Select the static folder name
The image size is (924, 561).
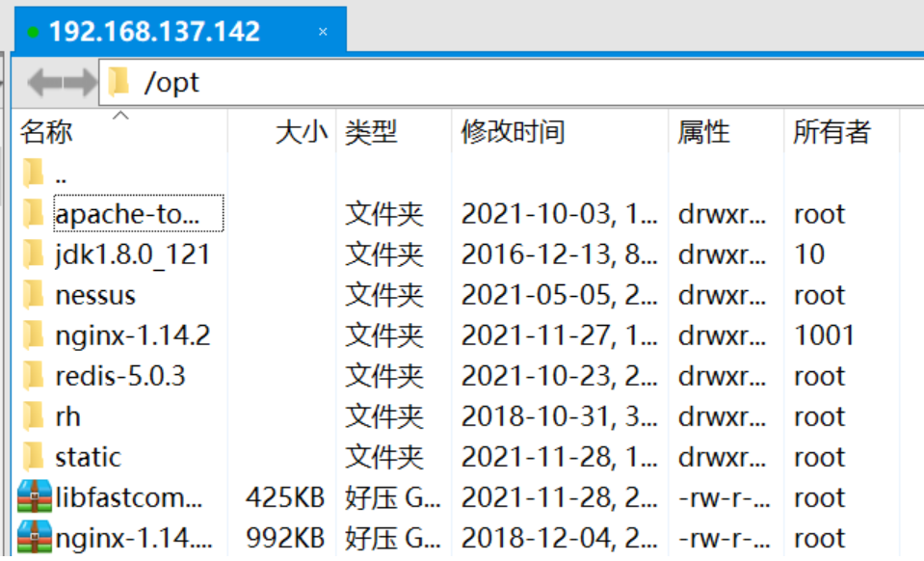click(89, 457)
